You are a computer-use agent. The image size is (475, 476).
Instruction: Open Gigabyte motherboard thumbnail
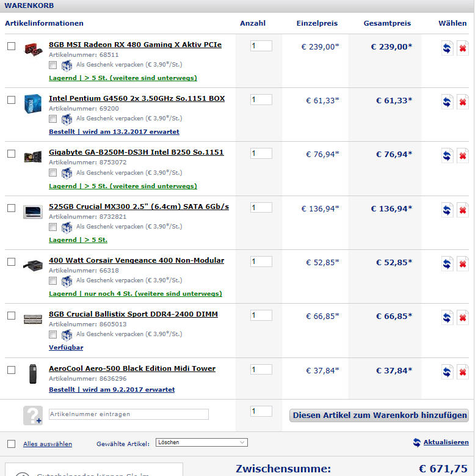tap(33, 157)
